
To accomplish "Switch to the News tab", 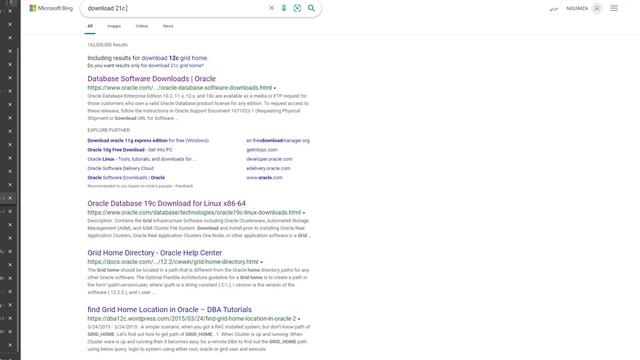I will click(168, 26).
